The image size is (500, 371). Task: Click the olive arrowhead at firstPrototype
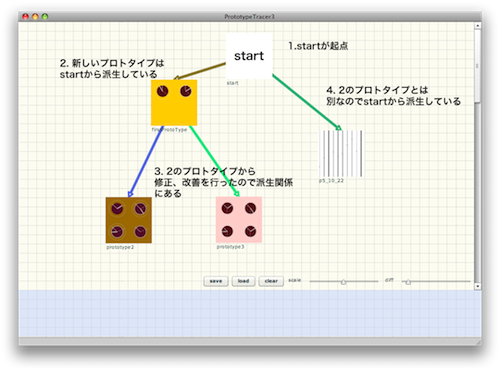point(177,78)
